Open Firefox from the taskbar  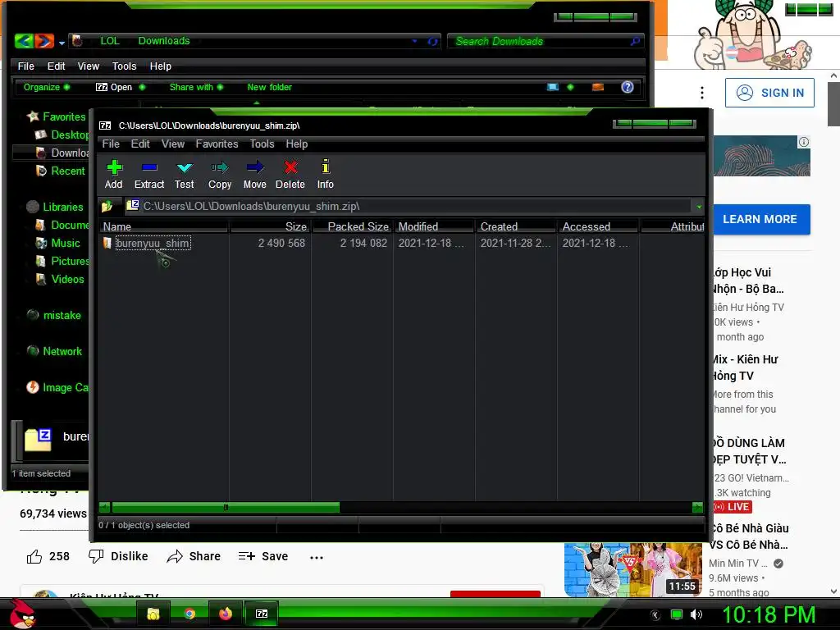226,614
